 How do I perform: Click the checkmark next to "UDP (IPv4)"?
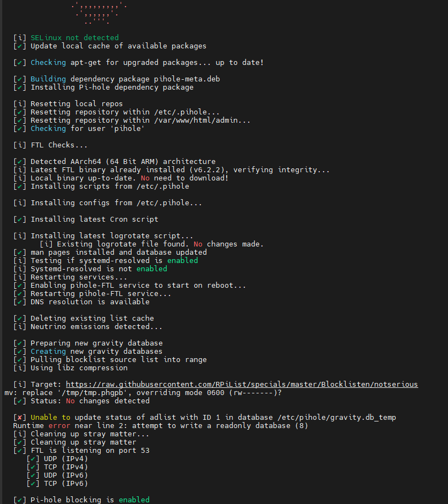[x=33, y=459]
